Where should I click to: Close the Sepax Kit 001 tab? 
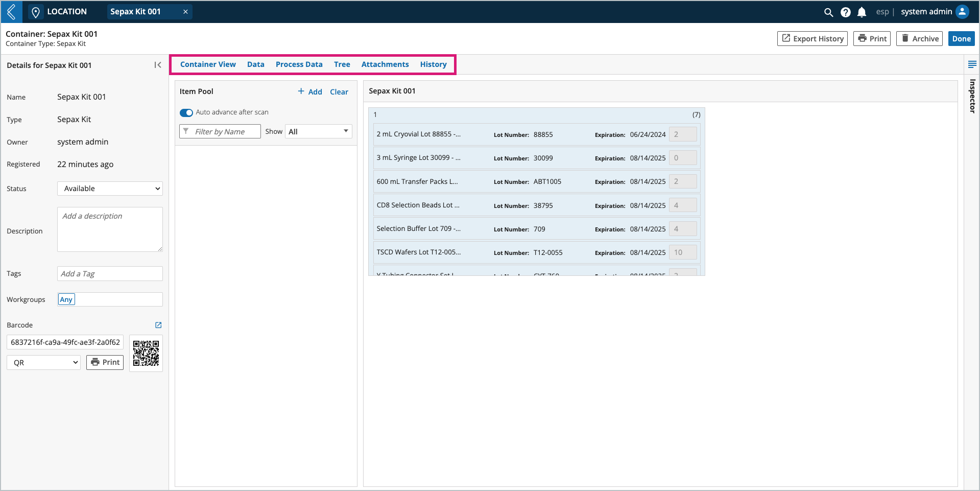pyautogui.click(x=185, y=12)
